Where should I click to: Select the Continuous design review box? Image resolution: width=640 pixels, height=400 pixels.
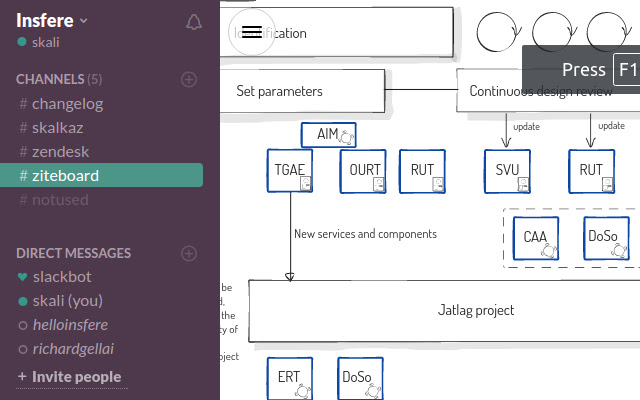click(x=548, y=91)
